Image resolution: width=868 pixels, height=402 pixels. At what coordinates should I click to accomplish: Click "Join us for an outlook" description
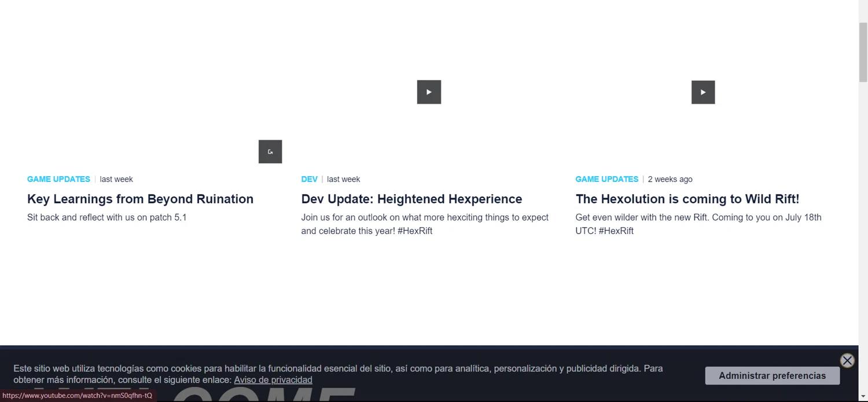(425, 224)
